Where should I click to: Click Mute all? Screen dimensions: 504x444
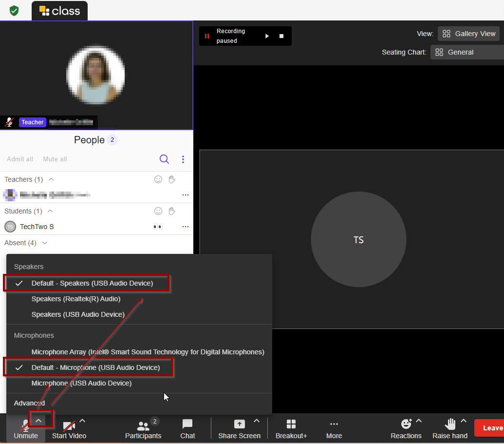coord(55,159)
